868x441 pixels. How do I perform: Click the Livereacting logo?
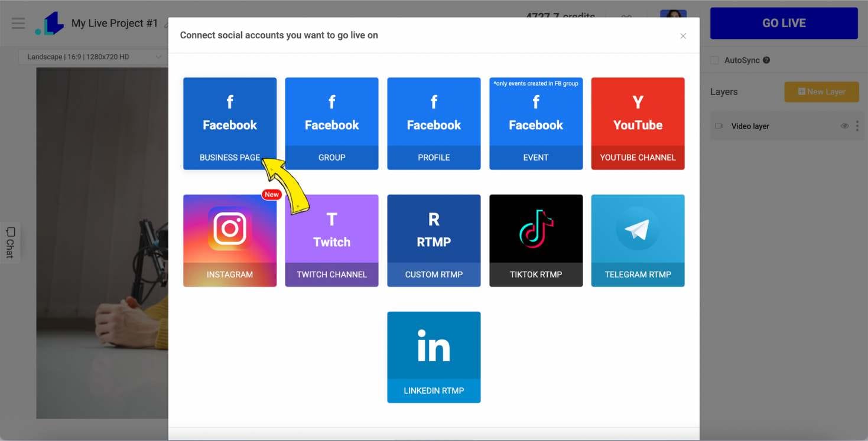tap(50, 24)
